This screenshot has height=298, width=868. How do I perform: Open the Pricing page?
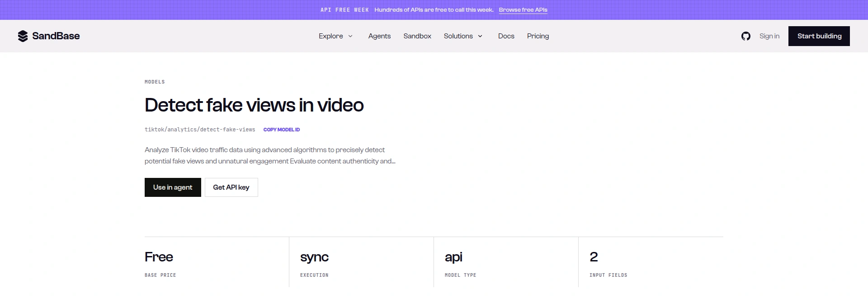click(538, 36)
